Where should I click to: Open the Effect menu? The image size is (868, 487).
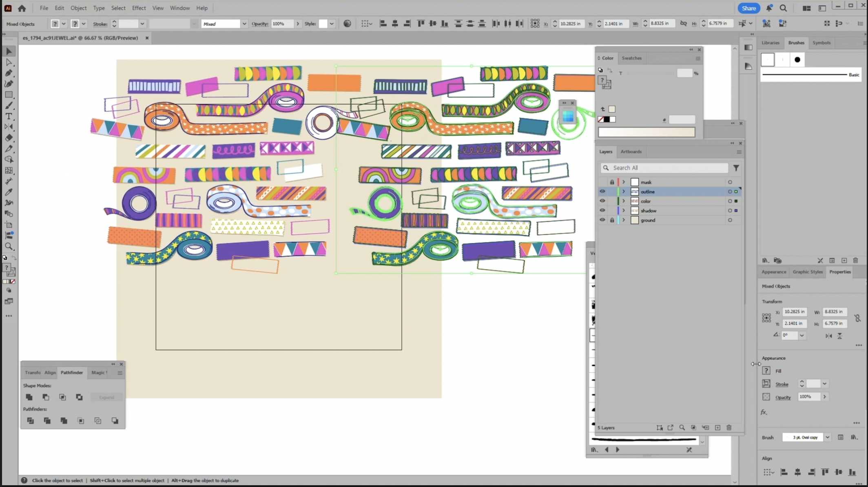(139, 8)
